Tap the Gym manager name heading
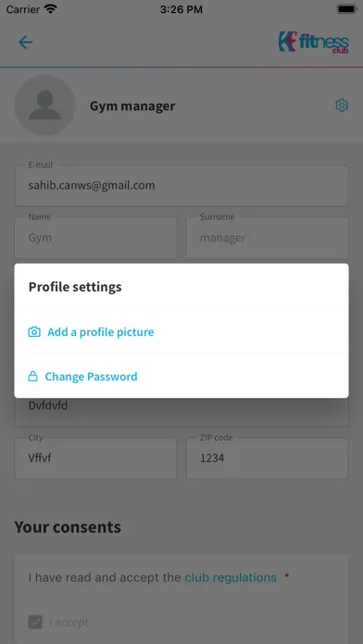Image resolution: width=363 pixels, height=644 pixels. click(132, 106)
